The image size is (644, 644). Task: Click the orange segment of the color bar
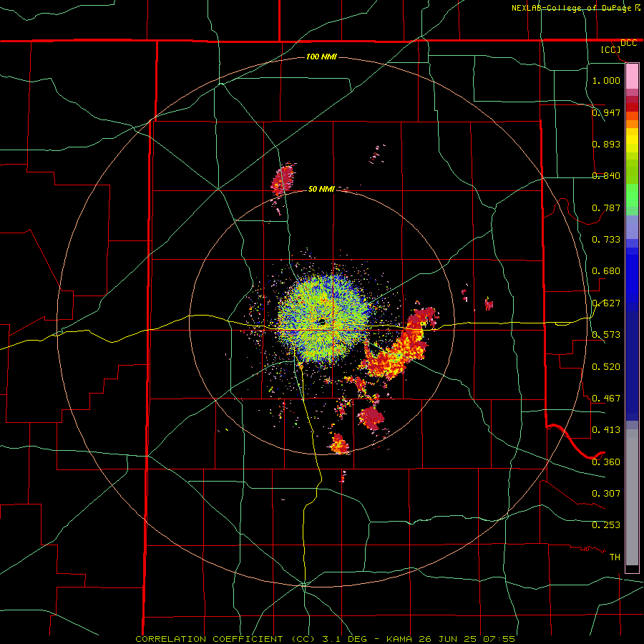[632, 124]
